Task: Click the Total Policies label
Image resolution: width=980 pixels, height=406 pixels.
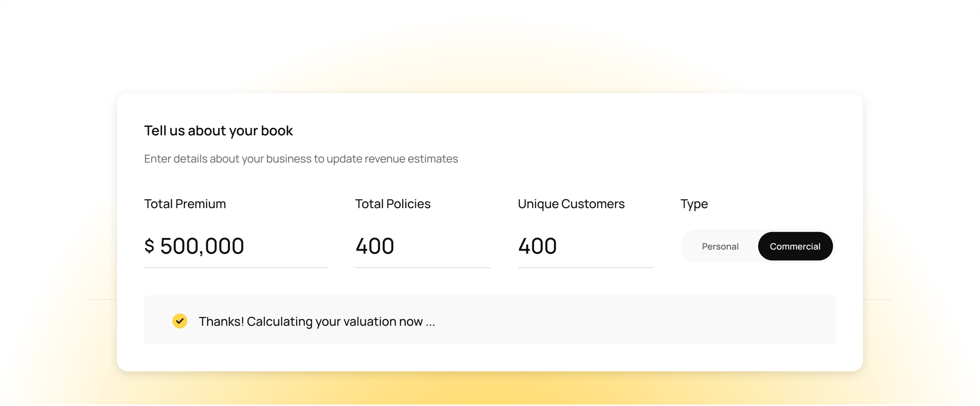Action: click(x=392, y=204)
